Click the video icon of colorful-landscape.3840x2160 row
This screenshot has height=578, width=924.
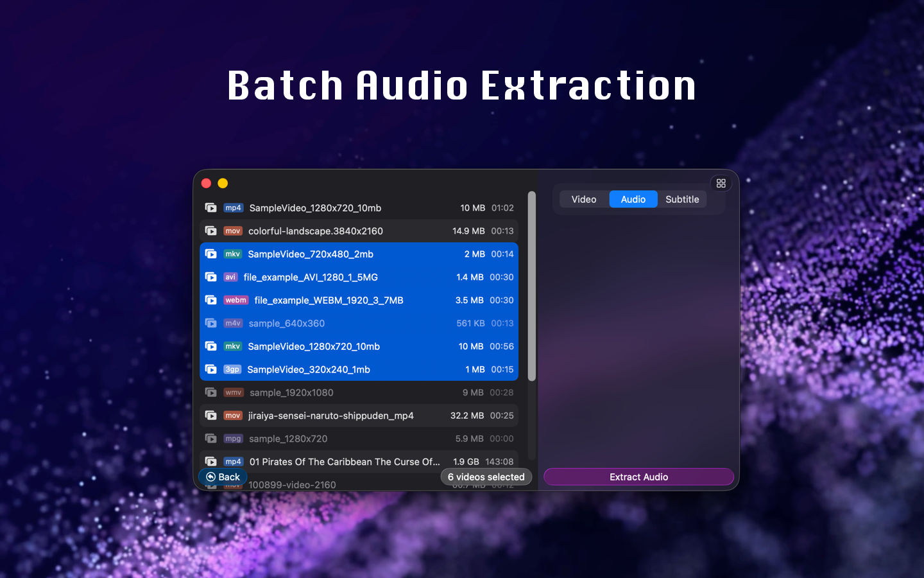[210, 231]
